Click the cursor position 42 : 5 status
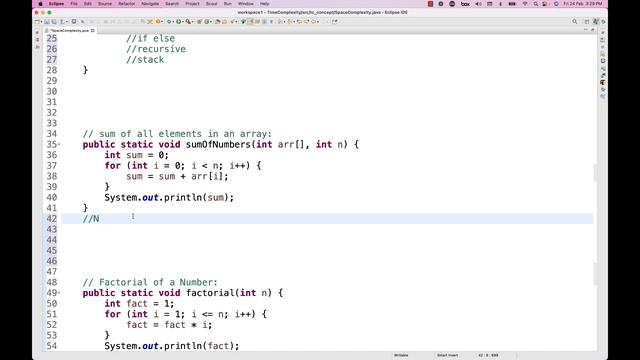Image resolution: width=640 pixels, height=360 pixels. tap(488, 355)
